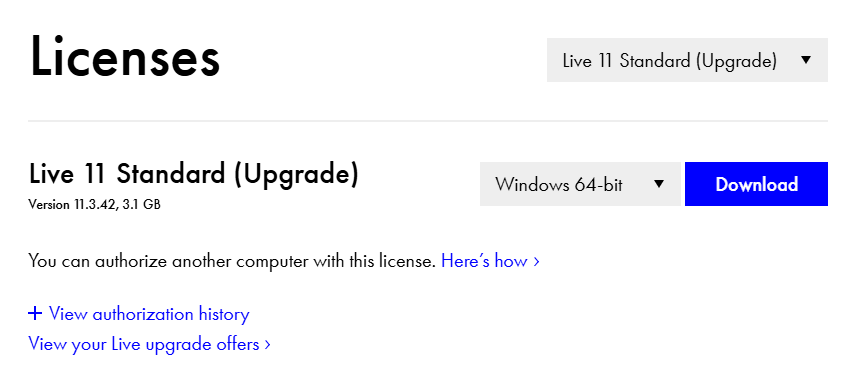This screenshot has width=856, height=375.
Task: Click the horizontal divider below Licenses heading
Action: (428, 121)
